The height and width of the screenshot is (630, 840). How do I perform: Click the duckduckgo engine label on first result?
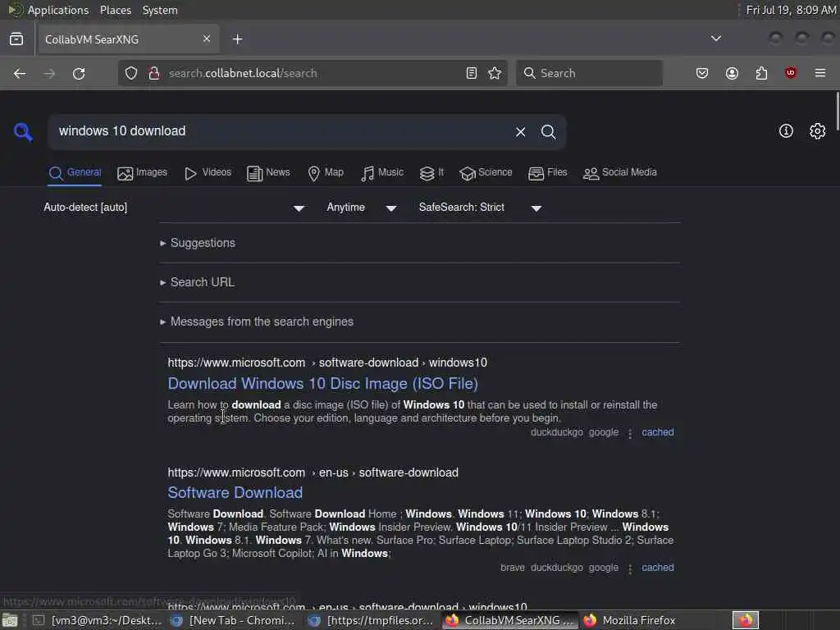(557, 432)
